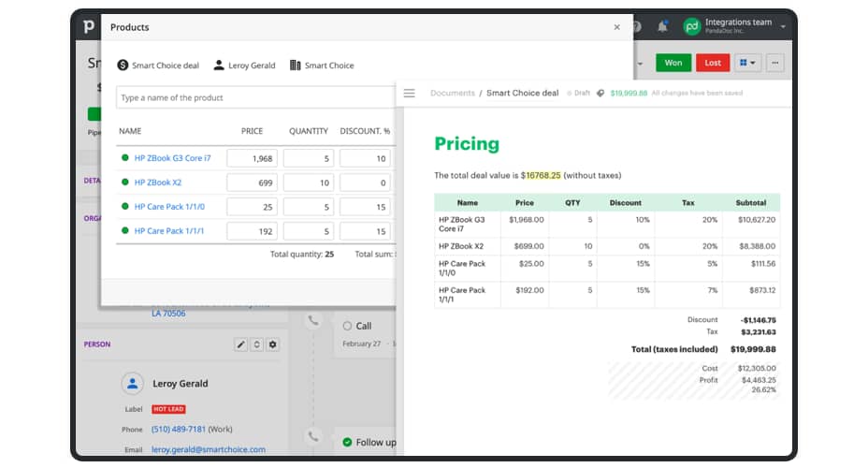This screenshot has height=468, width=868.
Task: Click the more options ellipsis button
Action: pyautogui.click(x=774, y=63)
